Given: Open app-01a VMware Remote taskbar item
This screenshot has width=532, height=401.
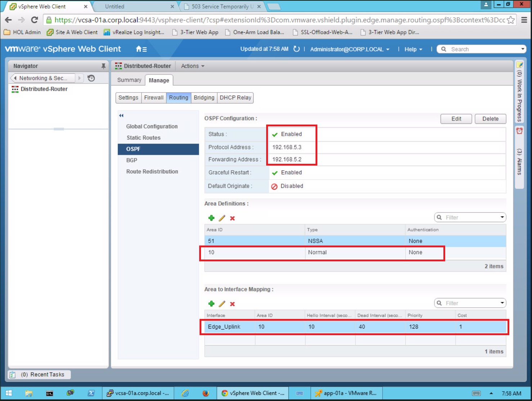Looking at the screenshot, I should [x=346, y=393].
